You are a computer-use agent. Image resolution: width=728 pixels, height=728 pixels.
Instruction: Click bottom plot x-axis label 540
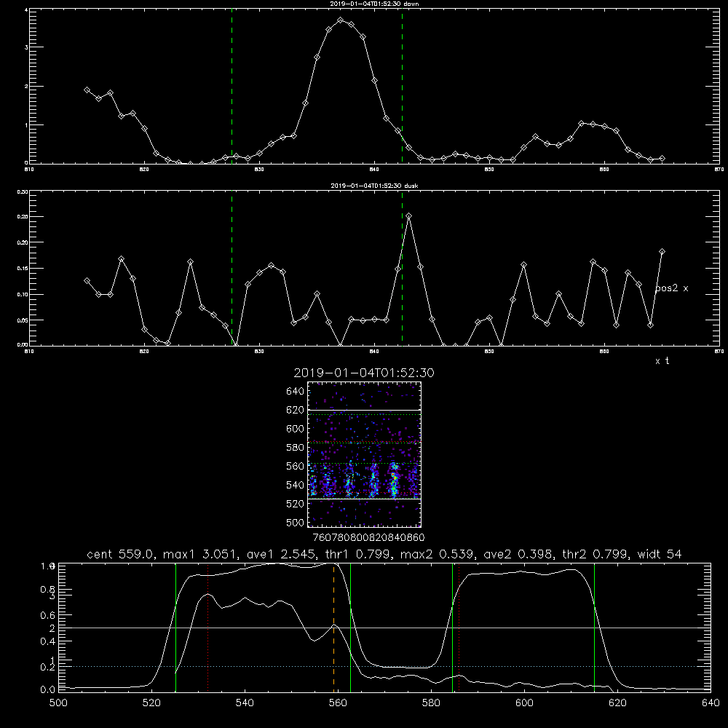245,703
